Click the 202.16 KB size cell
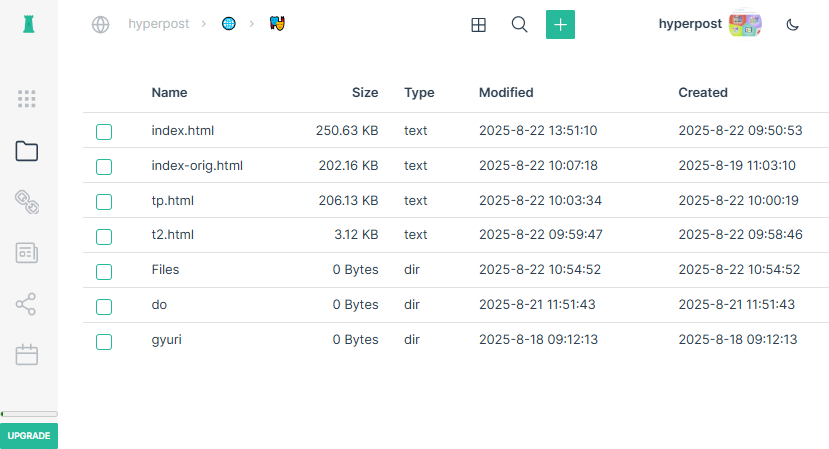829x449 pixels. pos(348,166)
